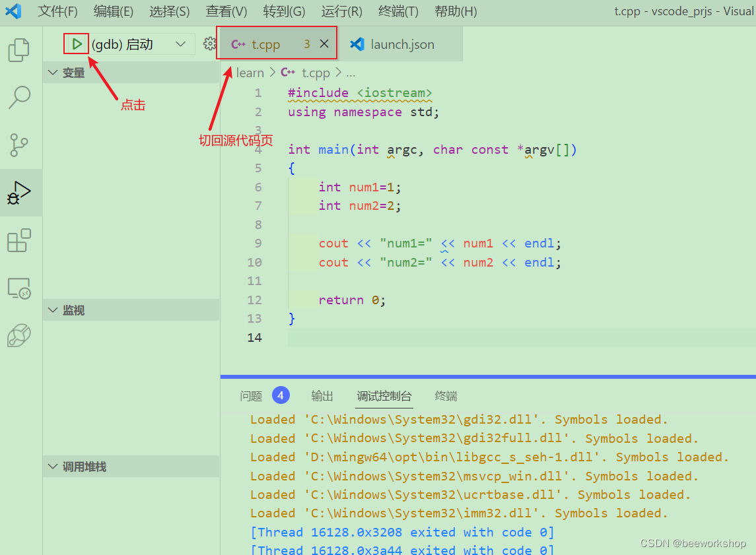
Task: Open the Search view in activity bar
Action: click(x=19, y=97)
